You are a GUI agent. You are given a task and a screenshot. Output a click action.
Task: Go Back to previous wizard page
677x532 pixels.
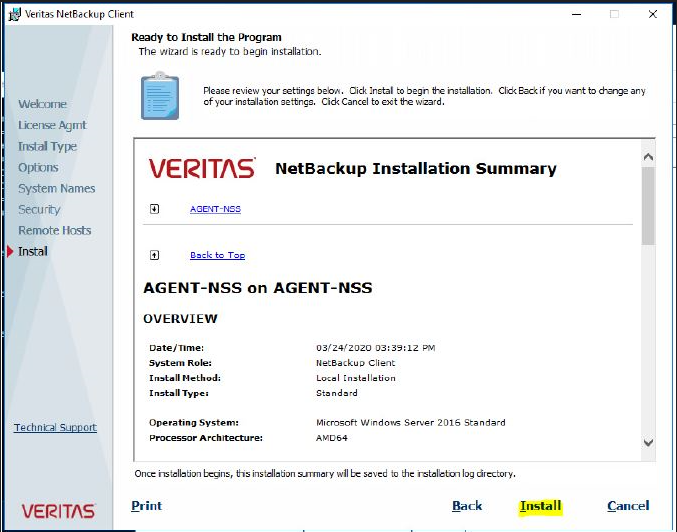(x=467, y=506)
